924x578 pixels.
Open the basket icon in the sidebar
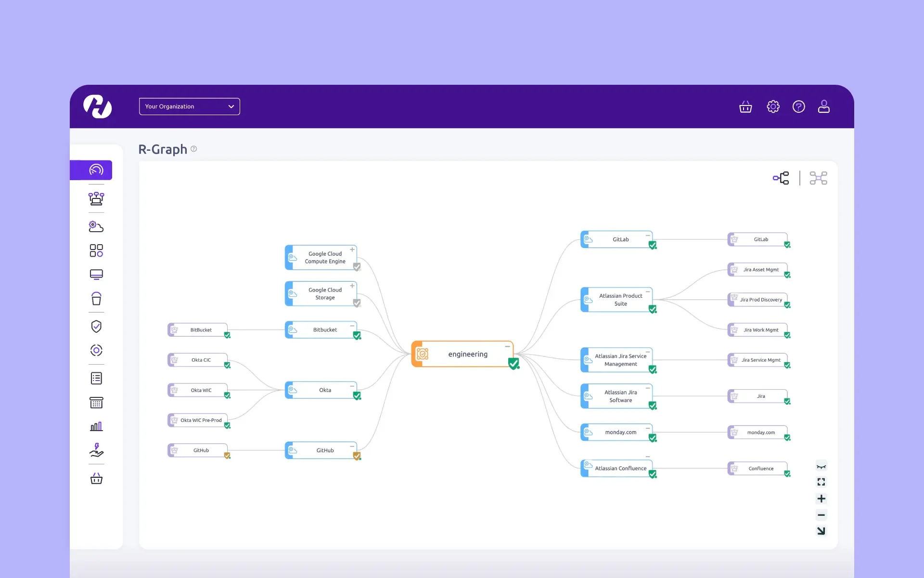pyautogui.click(x=96, y=478)
